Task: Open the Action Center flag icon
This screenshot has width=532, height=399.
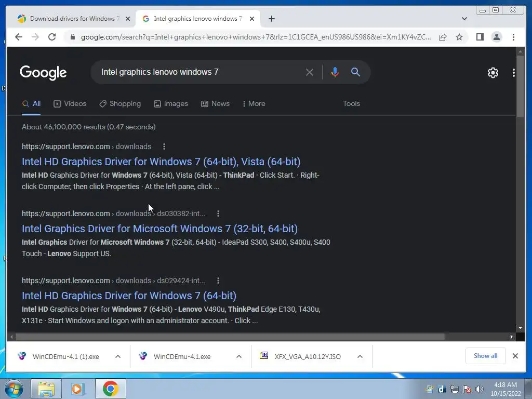Action: click(x=467, y=389)
